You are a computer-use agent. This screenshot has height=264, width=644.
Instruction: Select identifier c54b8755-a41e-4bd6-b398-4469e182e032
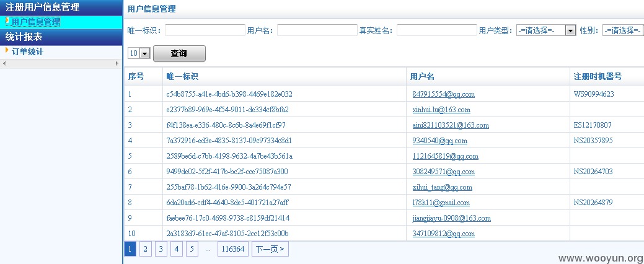pyautogui.click(x=229, y=94)
